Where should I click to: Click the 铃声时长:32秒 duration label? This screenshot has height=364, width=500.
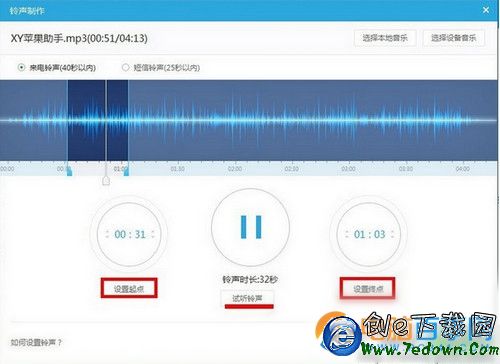(x=250, y=279)
